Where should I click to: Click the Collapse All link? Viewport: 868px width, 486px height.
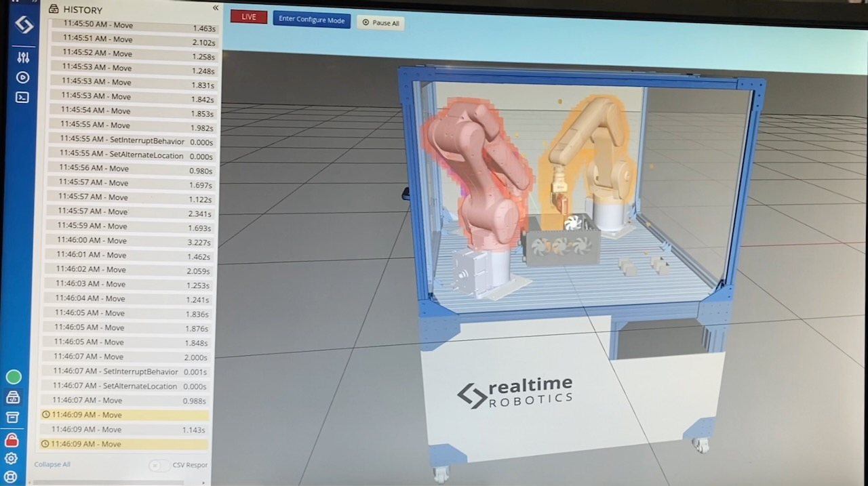click(x=52, y=464)
